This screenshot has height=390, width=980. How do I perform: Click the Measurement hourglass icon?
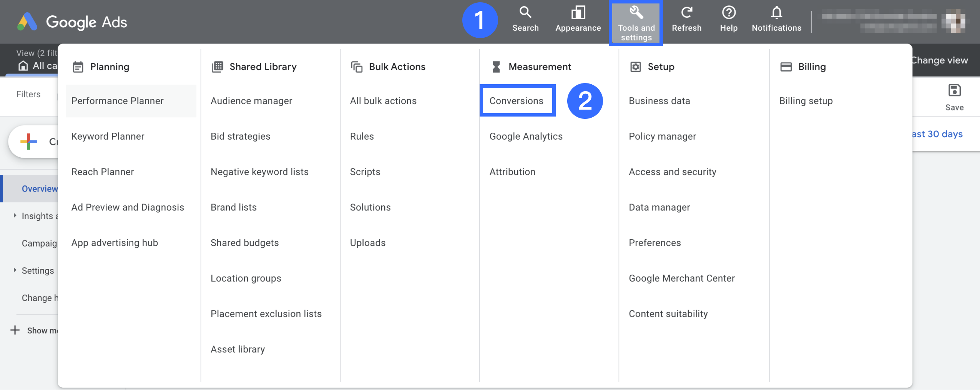[496, 67]
